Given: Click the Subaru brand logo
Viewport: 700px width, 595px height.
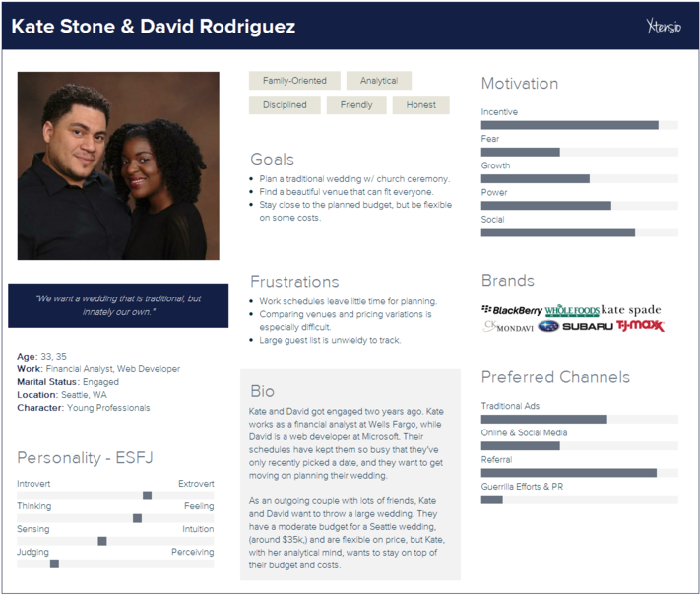Looking at the screenshot, I should click(x=574, y=326).
